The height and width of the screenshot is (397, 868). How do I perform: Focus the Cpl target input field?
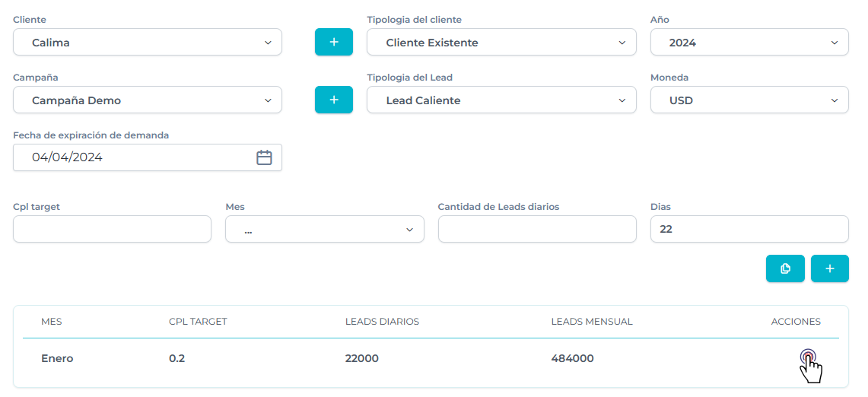[112, 229]
